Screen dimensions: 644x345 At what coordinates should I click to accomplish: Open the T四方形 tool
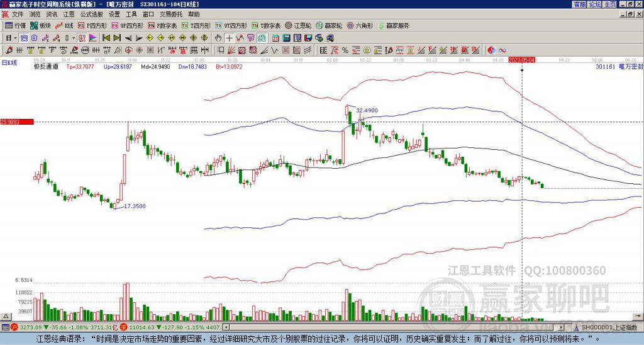click(196, 25)
